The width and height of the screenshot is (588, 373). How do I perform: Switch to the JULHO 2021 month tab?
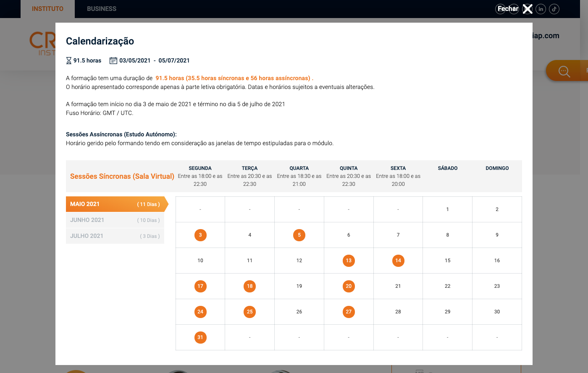(115, 236)
